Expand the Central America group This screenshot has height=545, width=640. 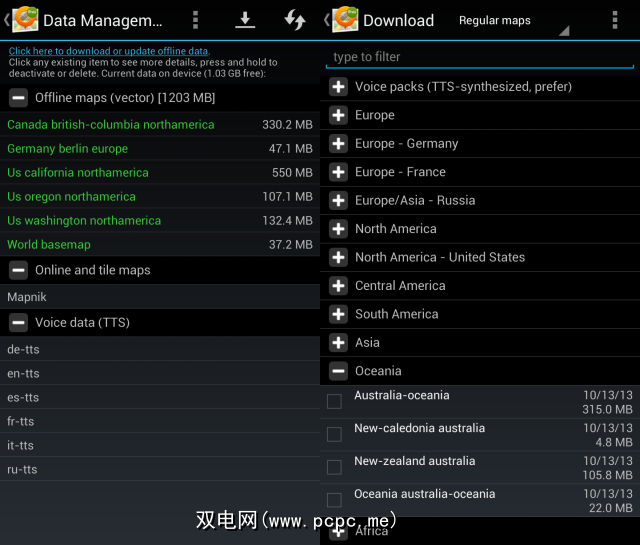tap(338, 286)
